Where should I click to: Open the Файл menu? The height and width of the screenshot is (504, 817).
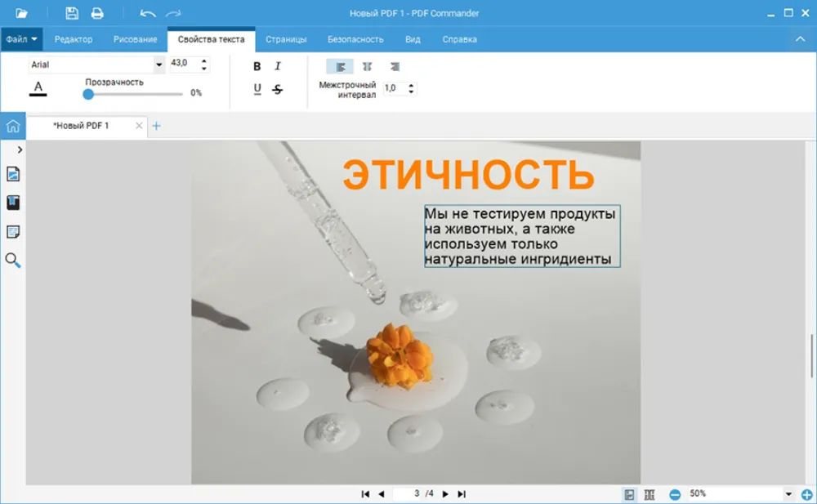click(21, 39)
